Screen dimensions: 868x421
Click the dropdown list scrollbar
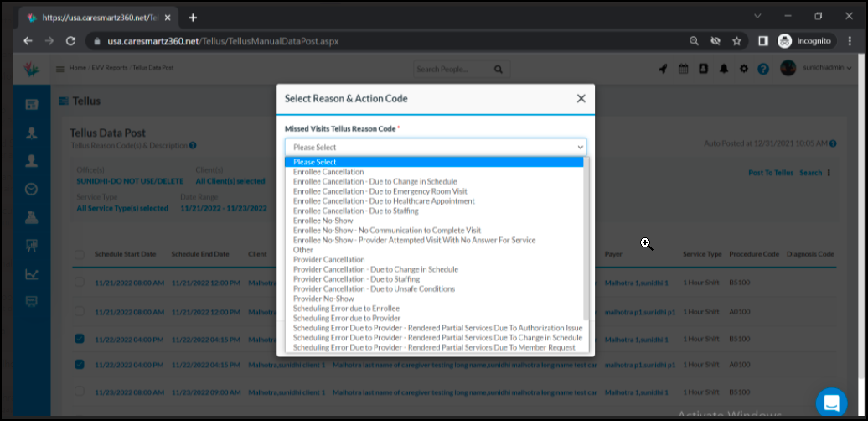click(586, 238)
